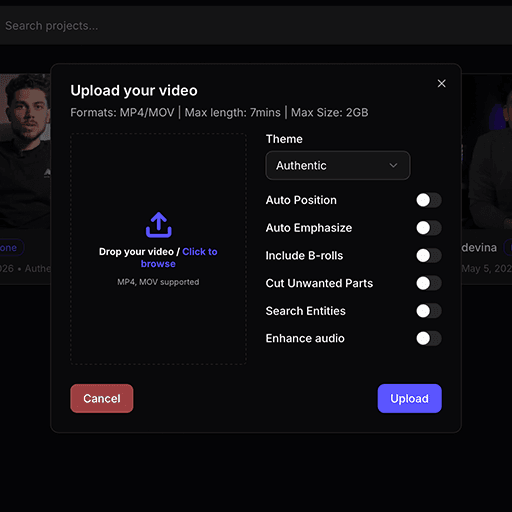Click the 'Drop your video' text

click(136, 252)
